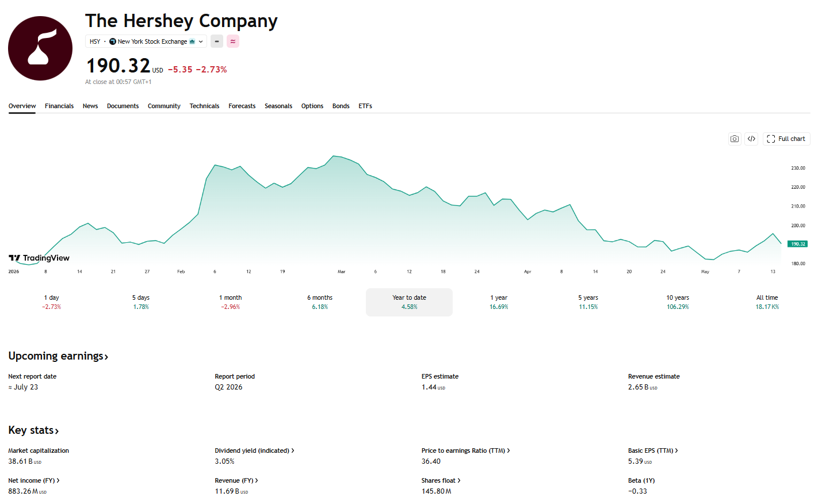Click the EPS estimate value 1.44 USD
The image size is (818, 504).
point(433,387)
